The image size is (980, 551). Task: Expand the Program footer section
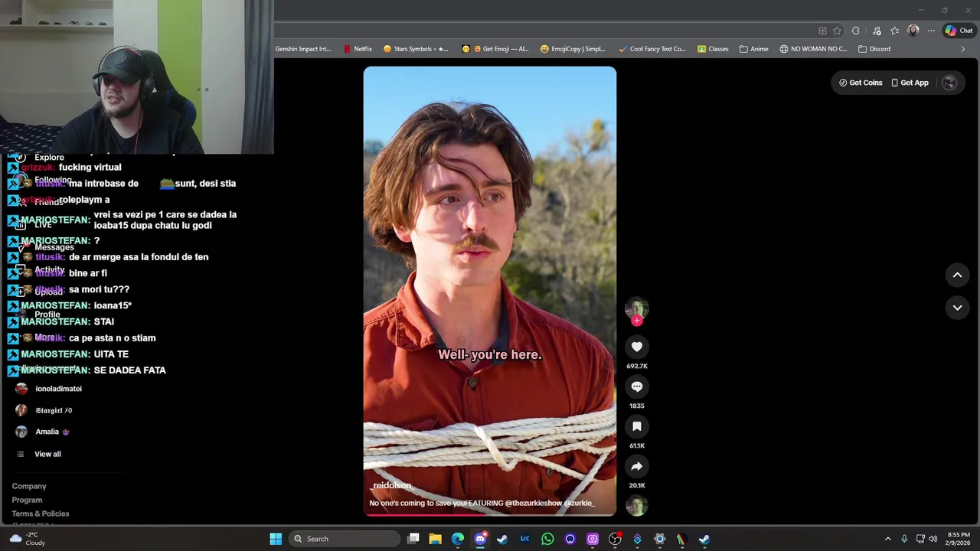tap(27, 500)
